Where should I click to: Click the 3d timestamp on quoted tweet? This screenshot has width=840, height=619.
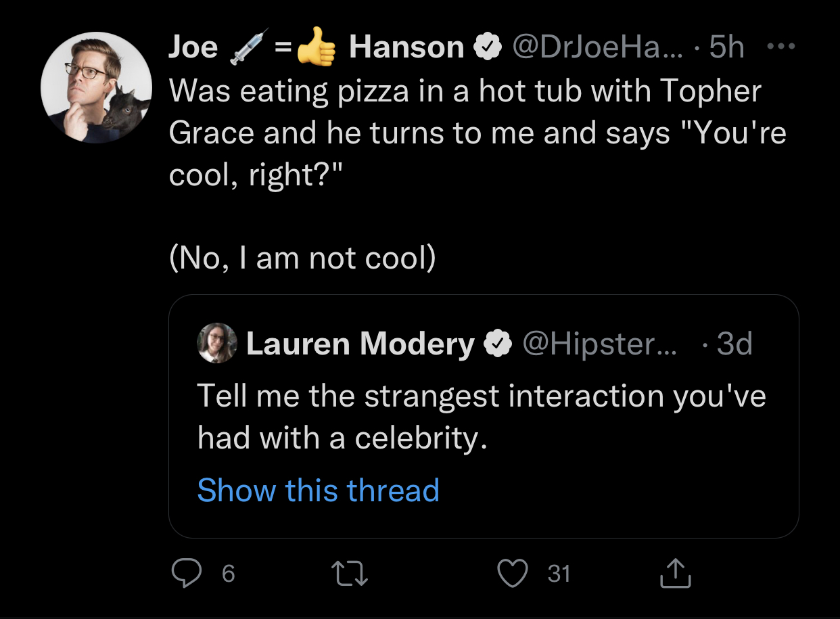pos(733,344)
